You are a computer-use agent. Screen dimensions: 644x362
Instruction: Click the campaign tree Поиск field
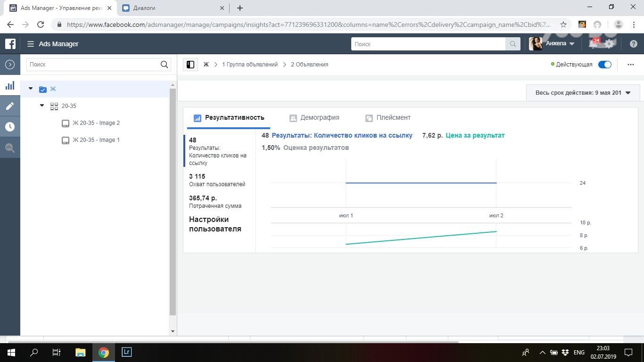tap(93, 65)
